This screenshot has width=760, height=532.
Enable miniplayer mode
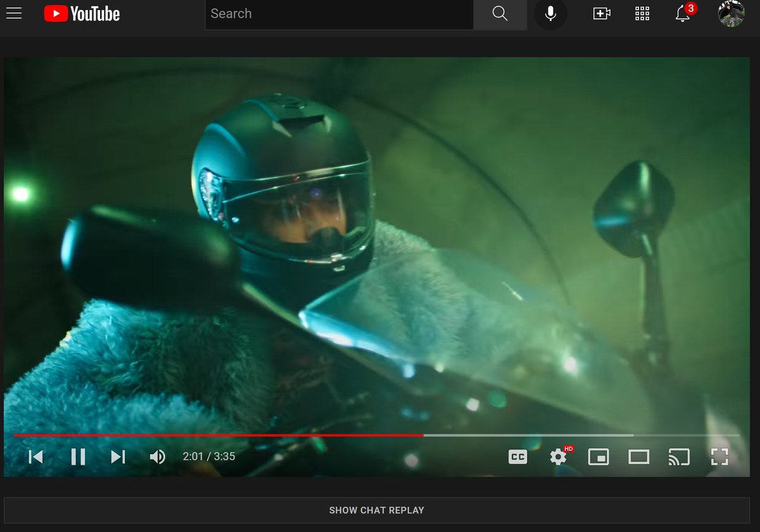(598, 457)
